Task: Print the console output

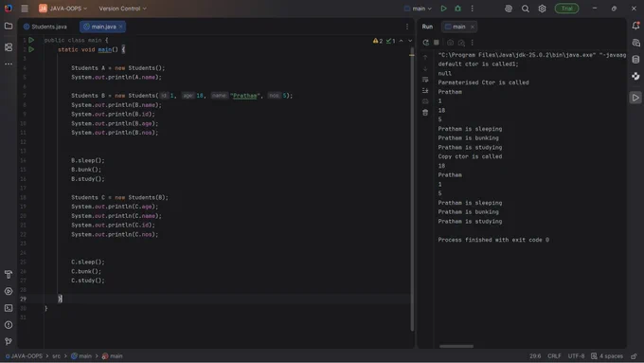Action: coord(425,101)
